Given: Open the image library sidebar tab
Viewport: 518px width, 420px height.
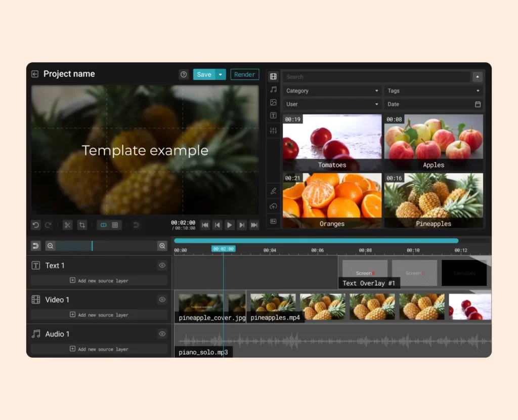Looking at the screenshot, I should pos(273,103).
